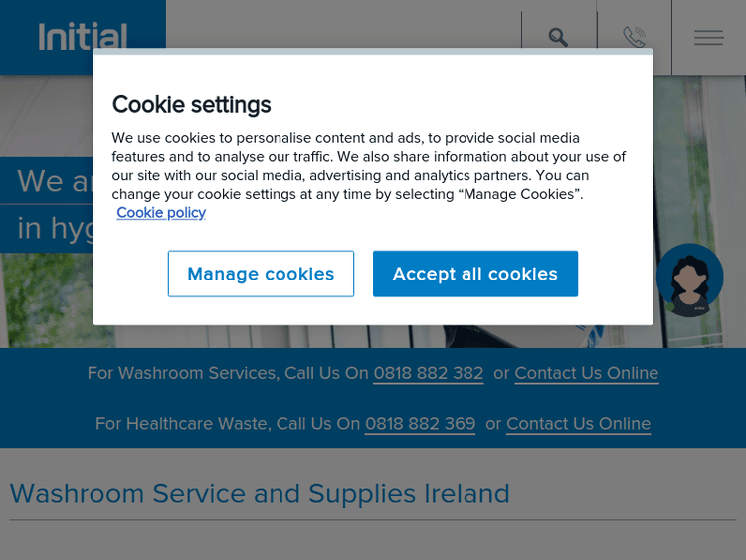Call washroom services number 0818 882 382

[428, 373]
